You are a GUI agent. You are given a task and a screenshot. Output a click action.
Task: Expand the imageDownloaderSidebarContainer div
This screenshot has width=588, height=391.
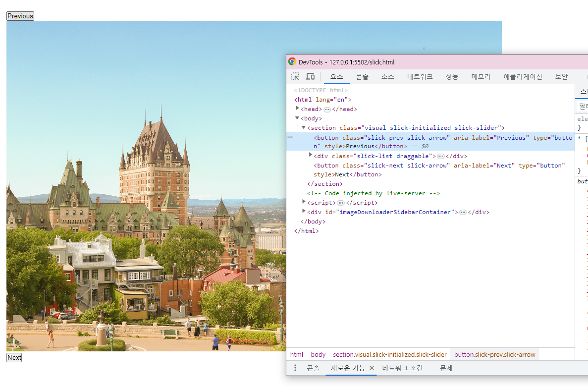click(x=304, y=212)
